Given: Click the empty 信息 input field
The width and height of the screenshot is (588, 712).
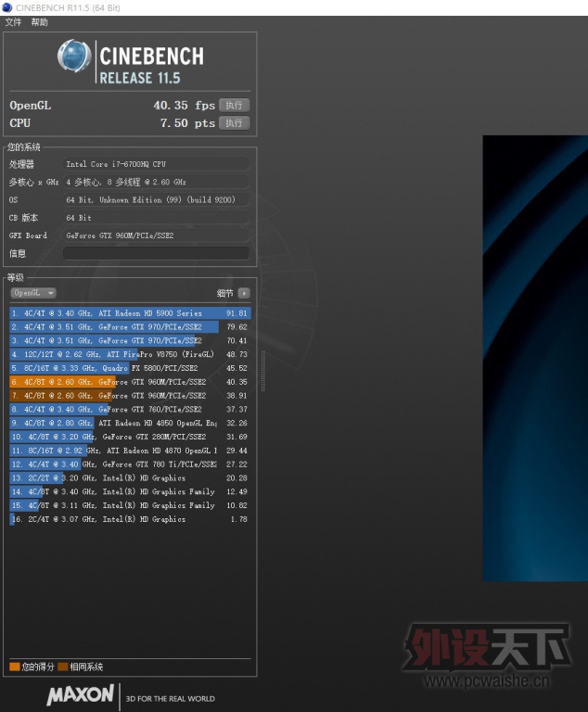Looking at the screenshot, I should coord(156,253).
